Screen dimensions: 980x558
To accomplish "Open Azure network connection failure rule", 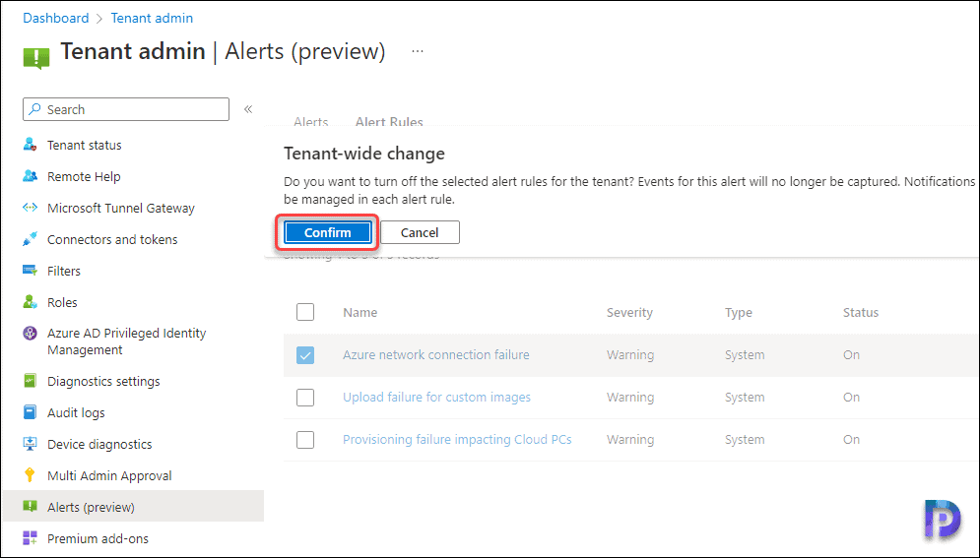I will click(x=436, y=354).
